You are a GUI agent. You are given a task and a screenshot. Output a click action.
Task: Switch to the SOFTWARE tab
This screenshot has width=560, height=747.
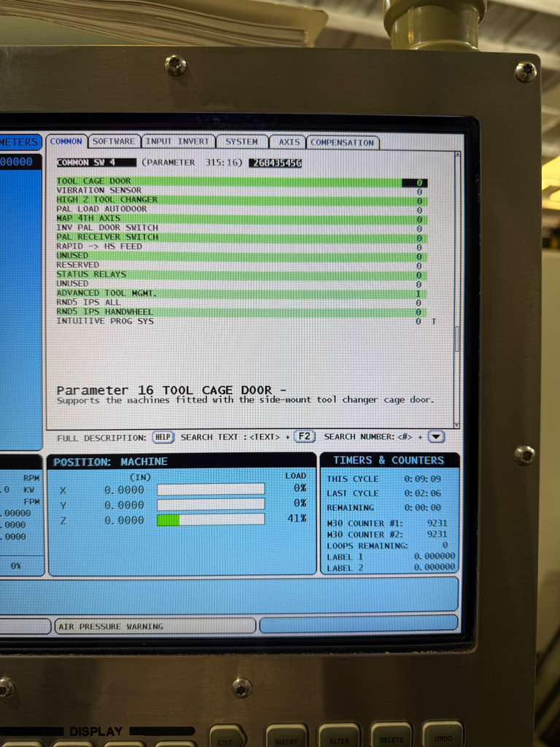[x=114, y=142]
